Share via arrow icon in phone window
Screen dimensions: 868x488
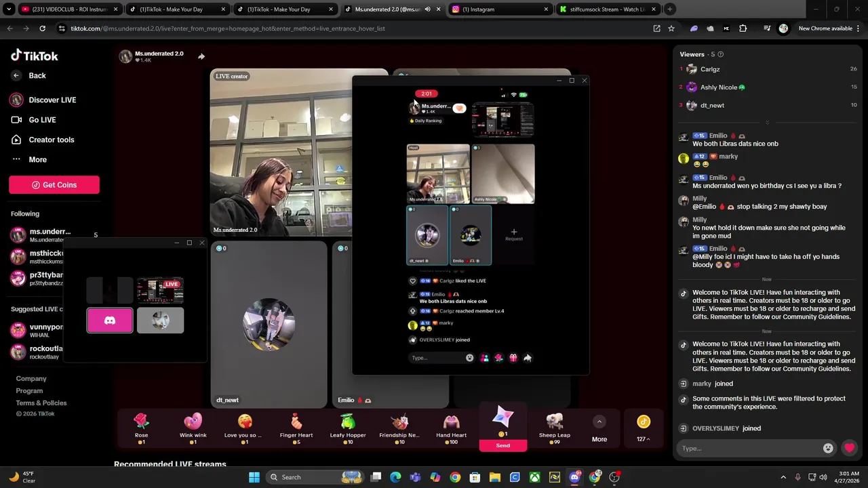pos(528,358)
